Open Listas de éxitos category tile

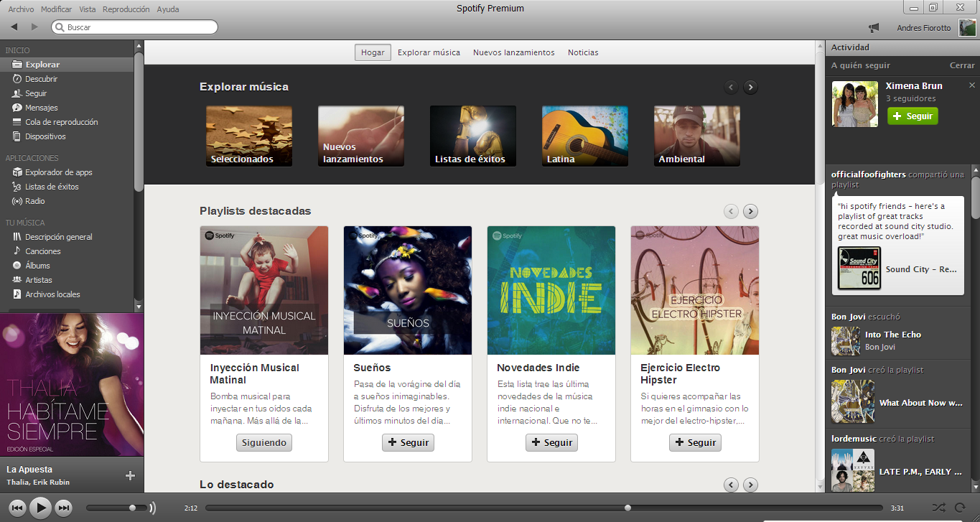pos(473,136)
